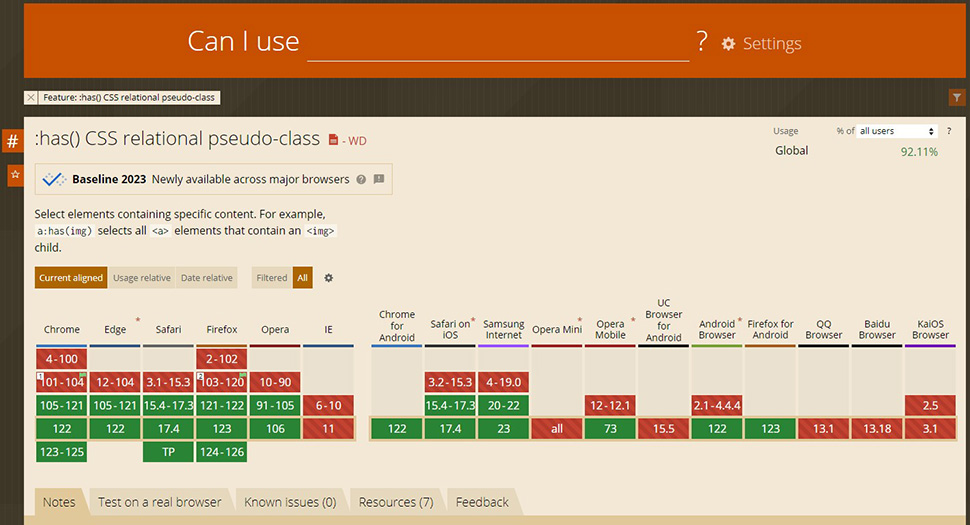
Task: Star this feature as a favorite
Action: (x=15, y=175)
